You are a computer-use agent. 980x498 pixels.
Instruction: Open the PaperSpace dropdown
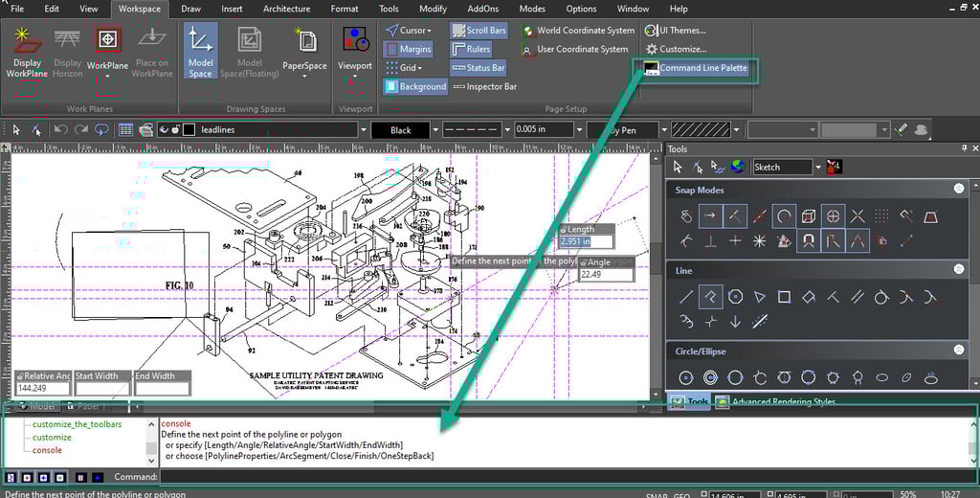pyautogui.click(x=305, y=77)
